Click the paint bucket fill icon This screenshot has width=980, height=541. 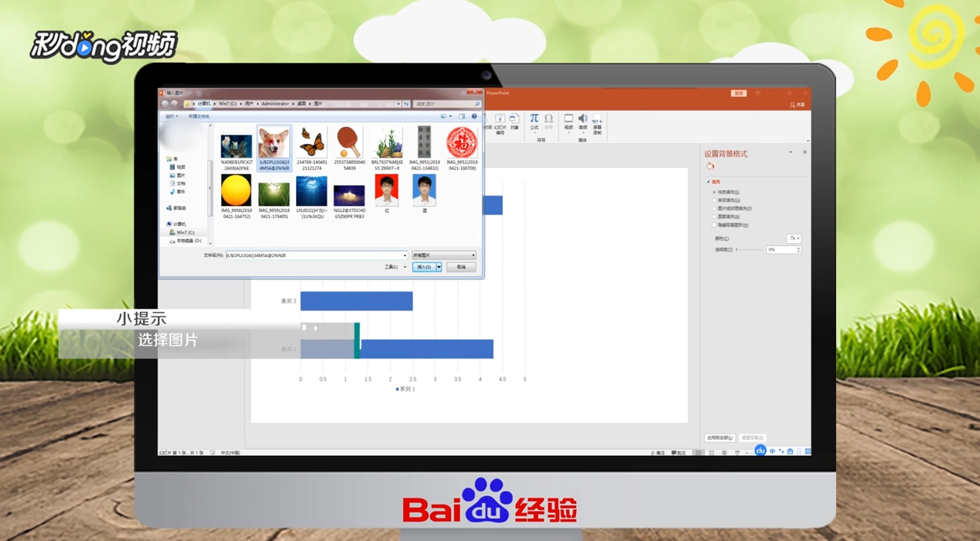coord(710,166)
